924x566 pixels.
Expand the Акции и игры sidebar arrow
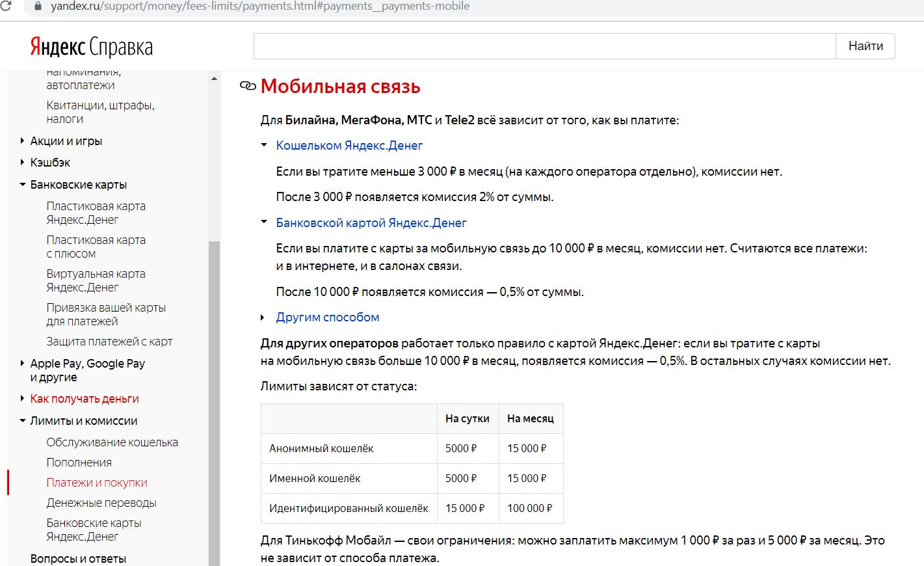pyautogui.click(x=22, y=141)
